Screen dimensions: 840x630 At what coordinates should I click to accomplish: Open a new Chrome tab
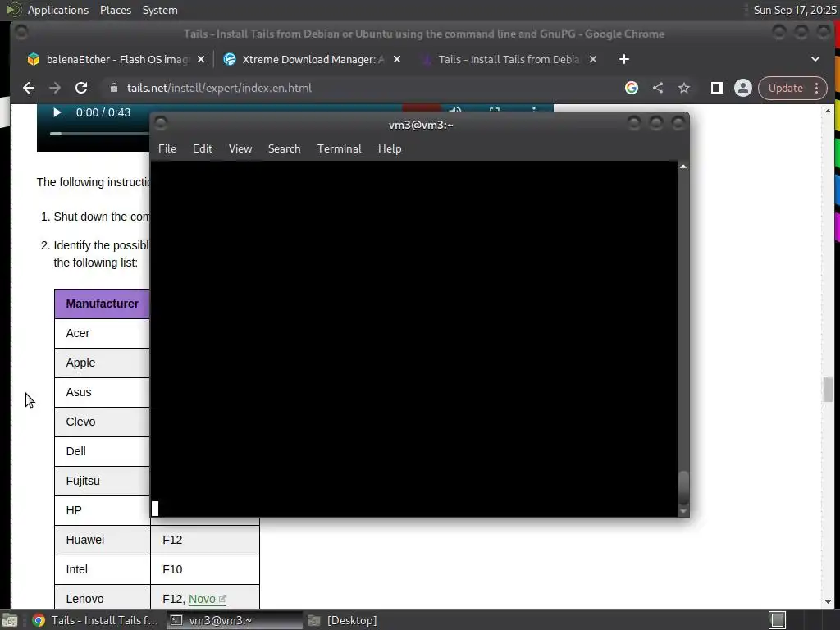pyautogui.click(x=624, y=59)
